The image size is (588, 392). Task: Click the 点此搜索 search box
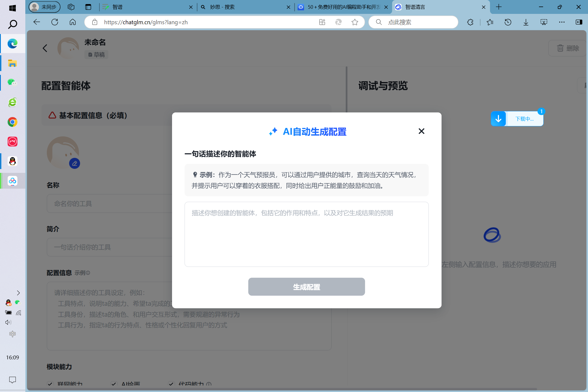(x=413, y=22)
